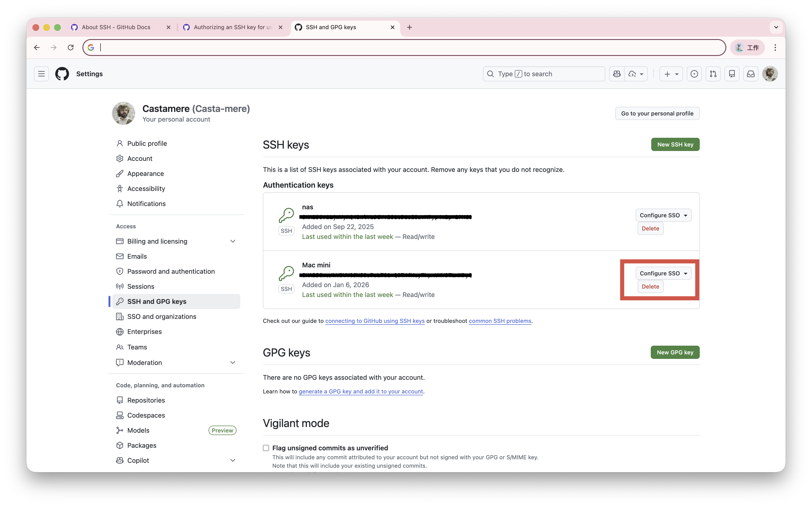Open the create new plus dropdown
The width and height of the screenshot is (812, 507).
(671, 74)
